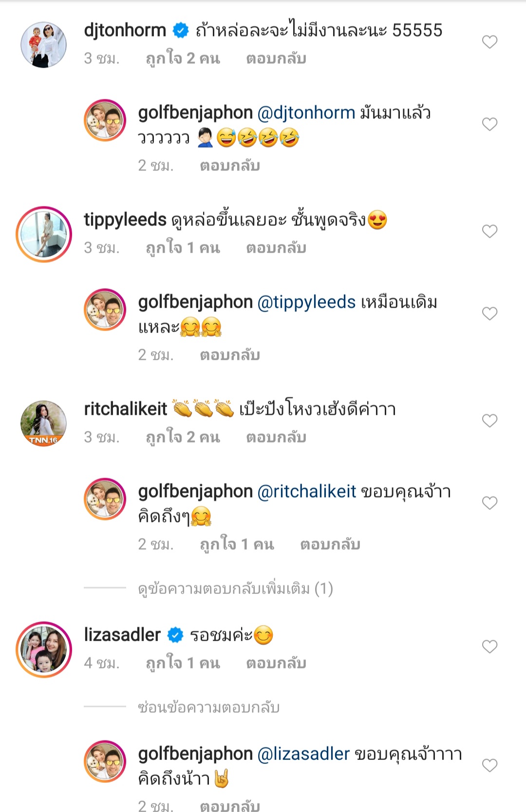Open djtonhorm's profile picture
This screenshot has width=526, height=812.
click(x=43, y=44)
